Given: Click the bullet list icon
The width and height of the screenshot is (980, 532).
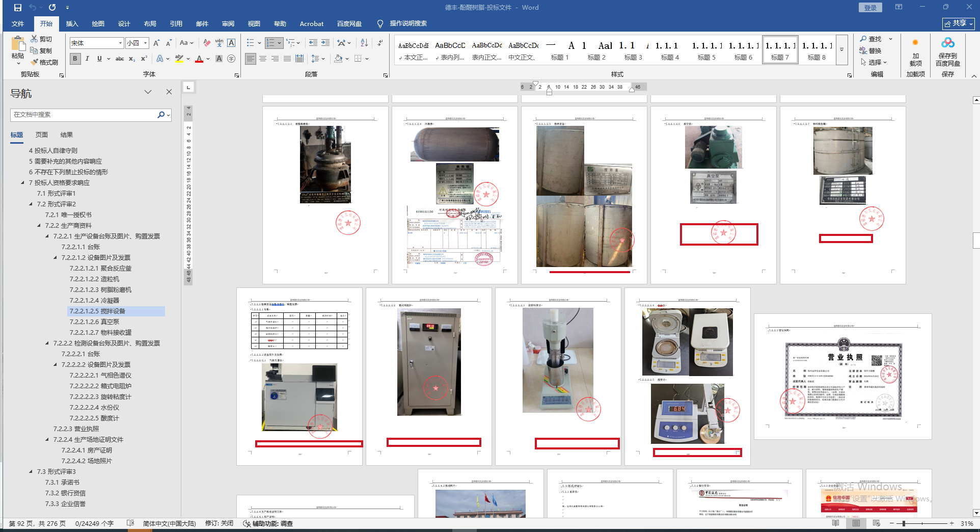Looking at the screenshot, I should tap(250, 43).
